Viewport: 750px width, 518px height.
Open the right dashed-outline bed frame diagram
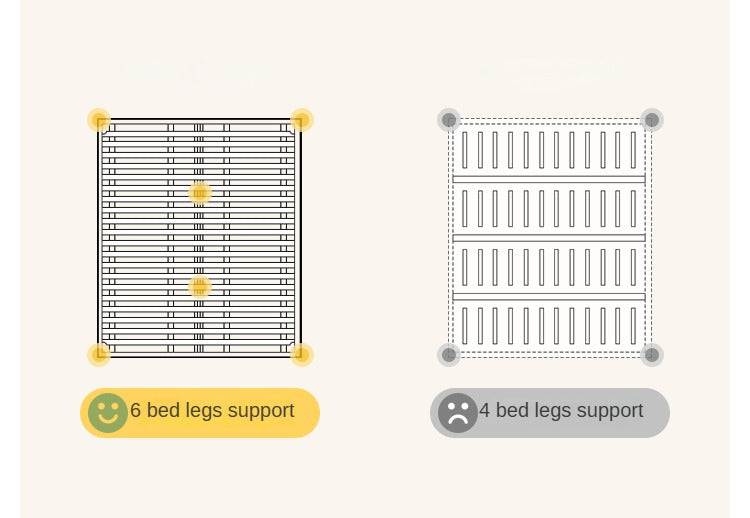point(550,237)
